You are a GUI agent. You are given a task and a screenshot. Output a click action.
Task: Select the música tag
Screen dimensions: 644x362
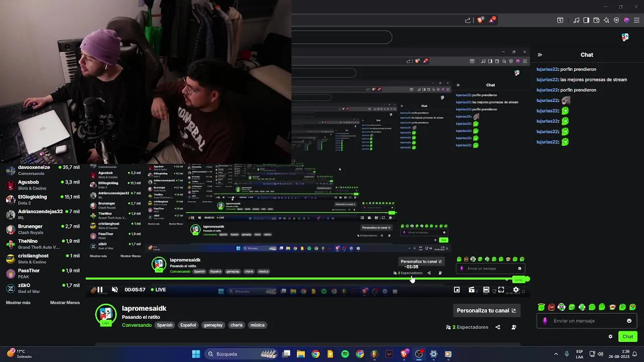(257, 325)
